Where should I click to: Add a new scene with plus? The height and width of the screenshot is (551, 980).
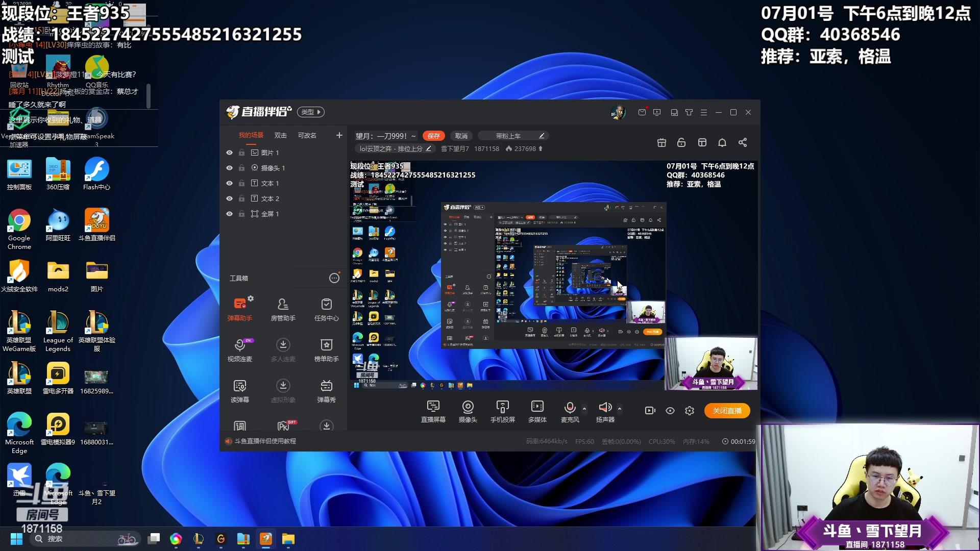pos(339,135)
